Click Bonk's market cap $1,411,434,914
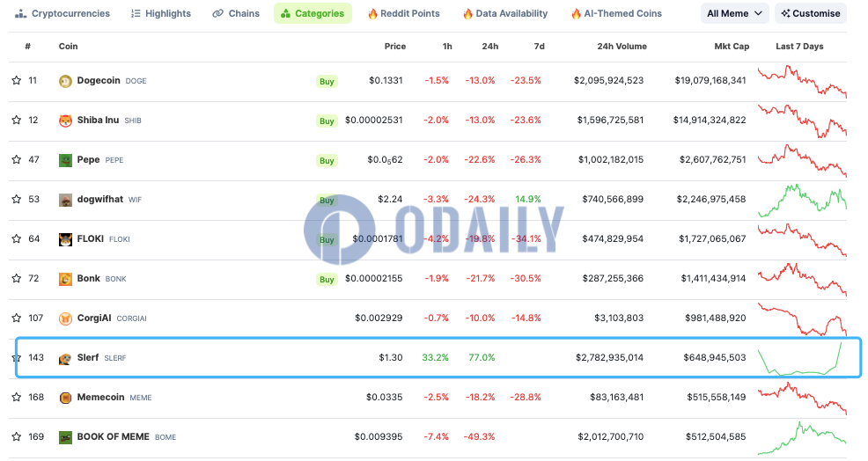The height and width of the screenshot is (461, 868). pyautogui.click(x=714, y=278)
